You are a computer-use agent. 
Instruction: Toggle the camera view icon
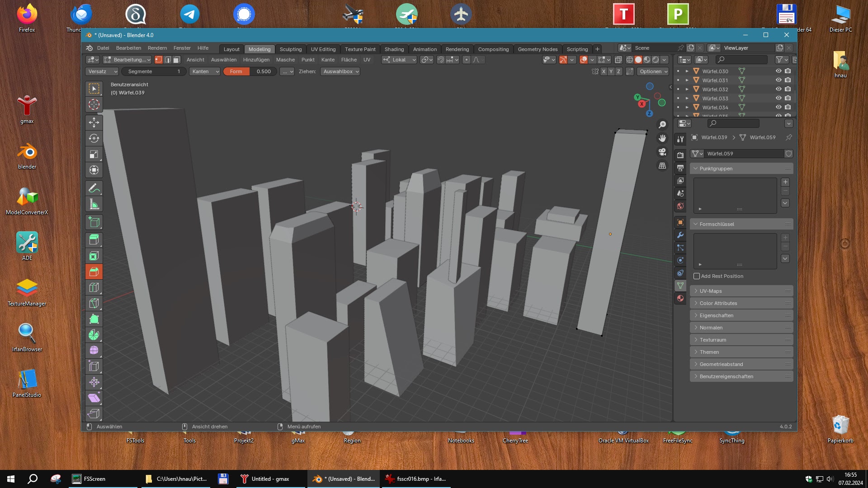662,152
